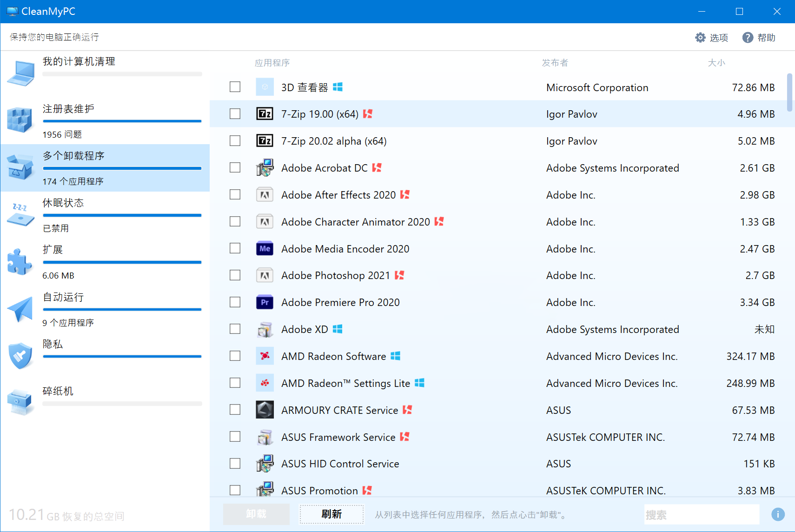Image resolution: width=795 pixels, height=532 pixels.
Task: Click the 休眠状态 progress bar
Action: coord(122,215)
